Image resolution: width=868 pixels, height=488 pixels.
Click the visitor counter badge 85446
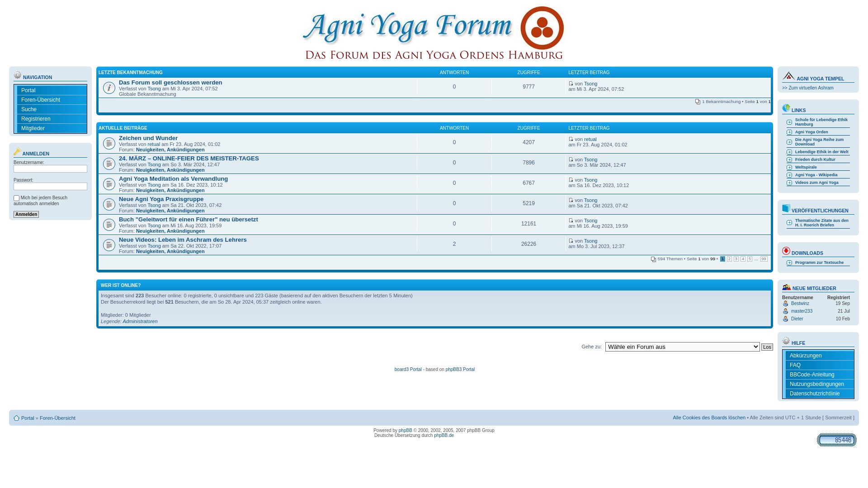point(836,440)
